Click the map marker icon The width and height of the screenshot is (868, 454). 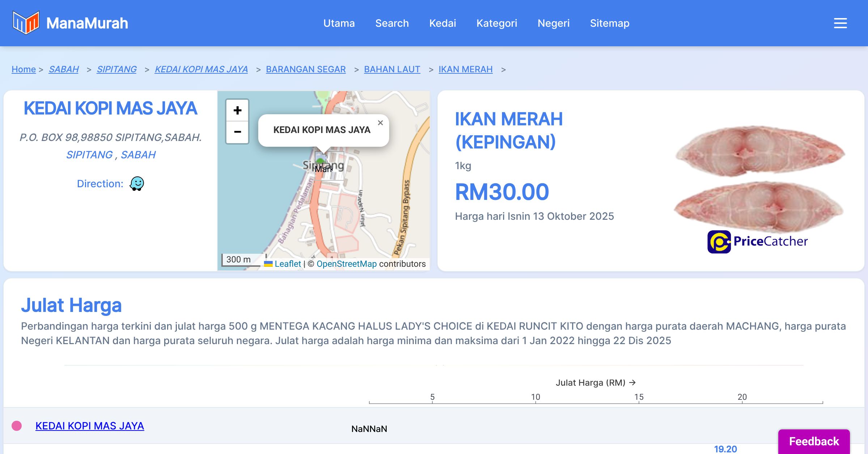pos(320,159)
